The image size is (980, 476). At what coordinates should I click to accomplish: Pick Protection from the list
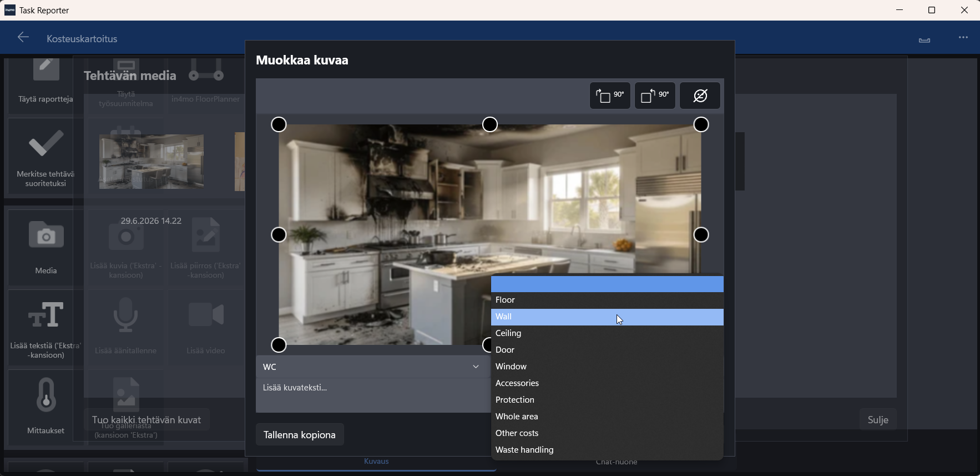point(608,400)
